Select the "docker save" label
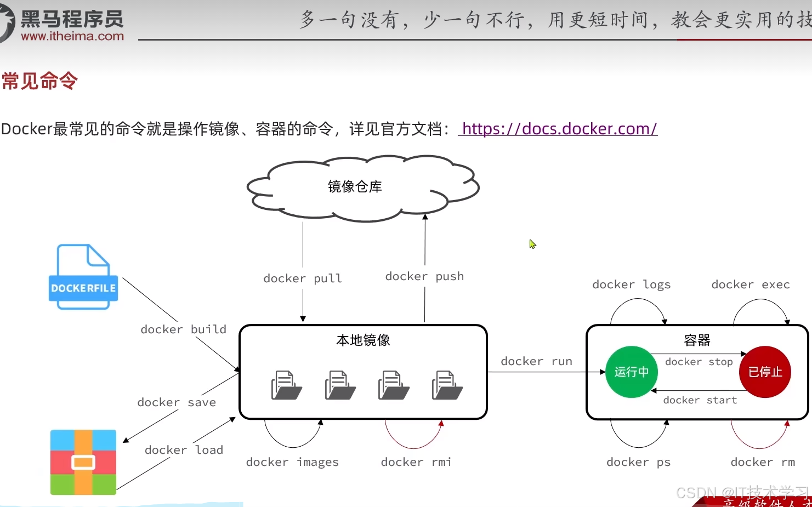 [x=177, y=402]
